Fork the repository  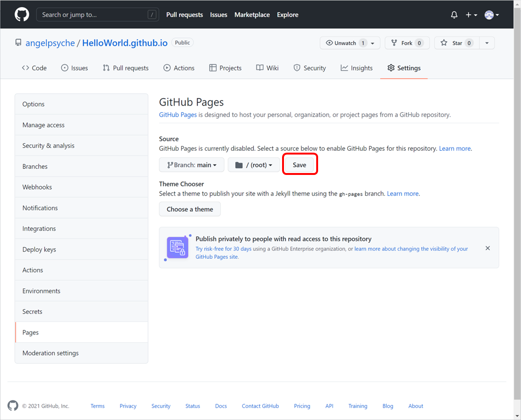407,43
